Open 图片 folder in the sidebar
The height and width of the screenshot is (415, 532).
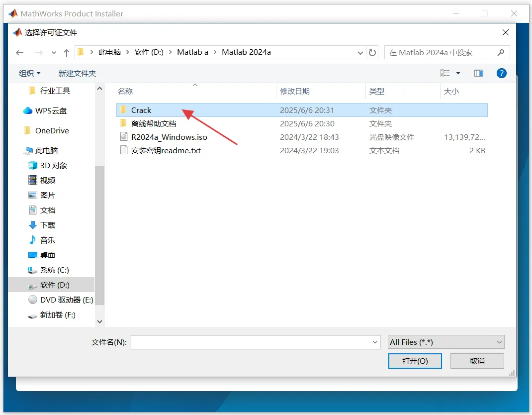(x=42, y=195)
